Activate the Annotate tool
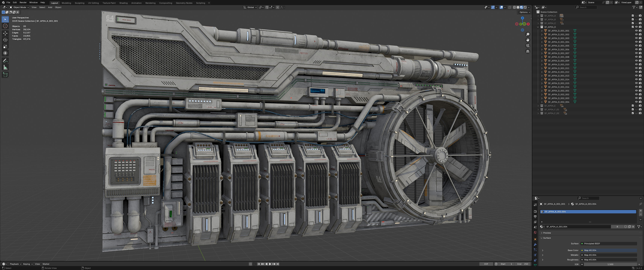644x270 pixels. pyautogui.click(x=5, y=61)
